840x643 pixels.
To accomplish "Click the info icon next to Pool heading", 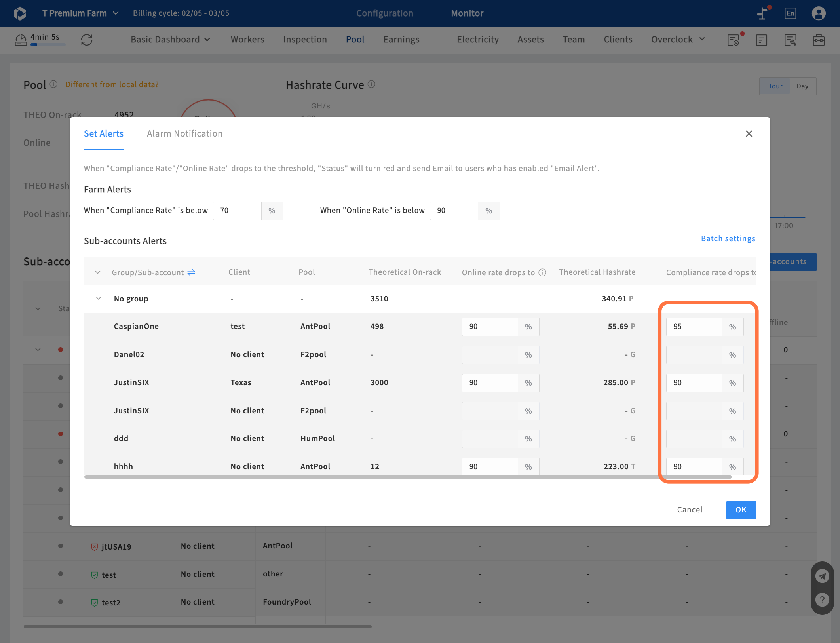I will coord(53,84).
